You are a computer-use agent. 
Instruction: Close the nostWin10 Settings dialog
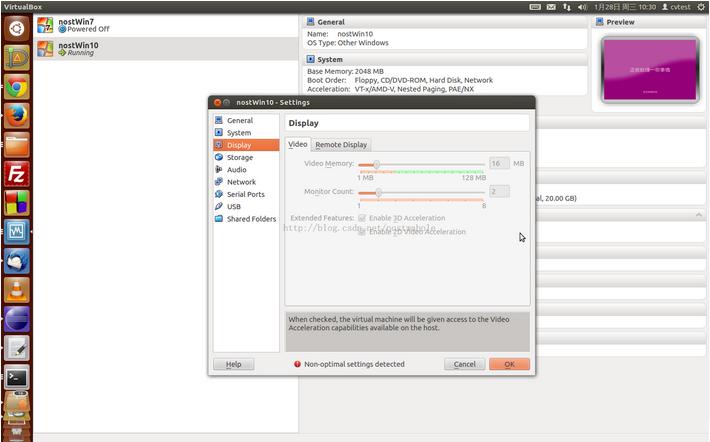(217, 103)
